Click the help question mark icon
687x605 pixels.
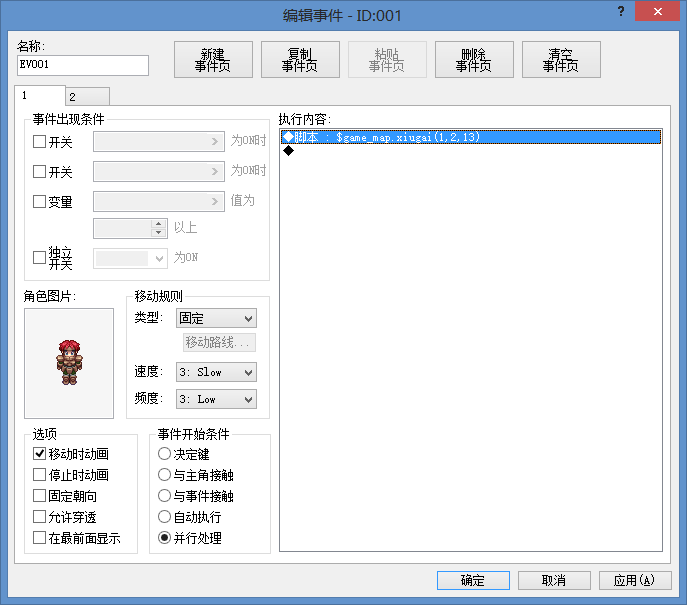coord(621,11)
